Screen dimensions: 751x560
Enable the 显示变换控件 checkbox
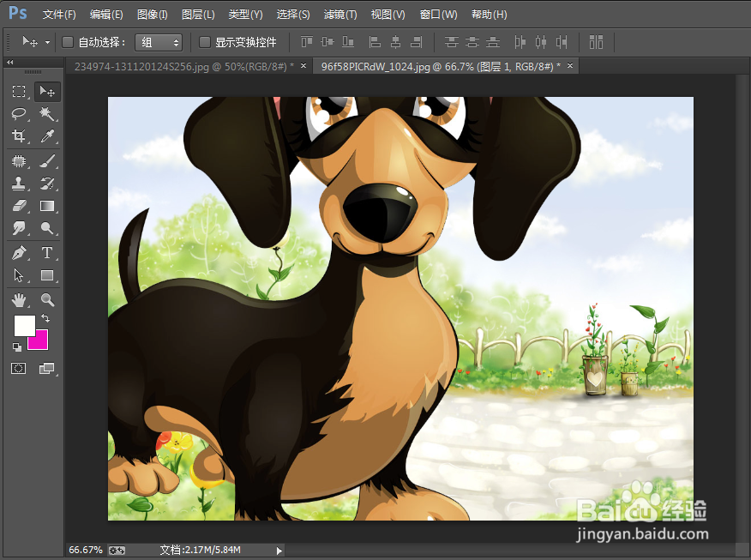point(205,42)
